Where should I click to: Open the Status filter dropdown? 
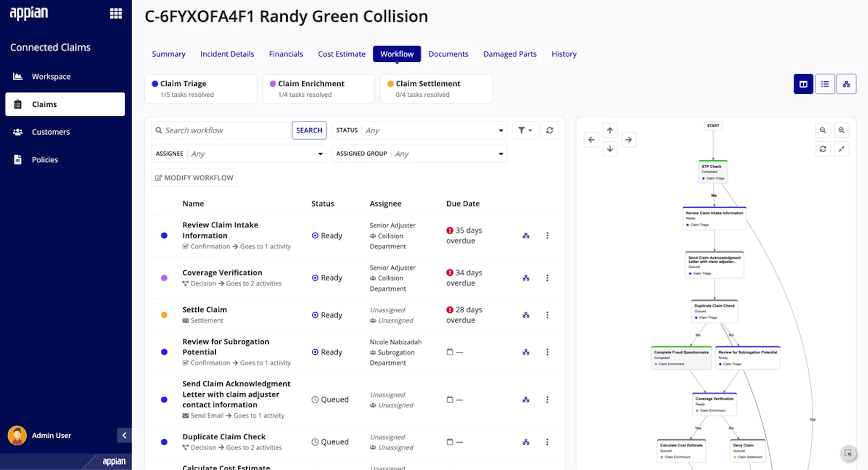click(419, 130)
